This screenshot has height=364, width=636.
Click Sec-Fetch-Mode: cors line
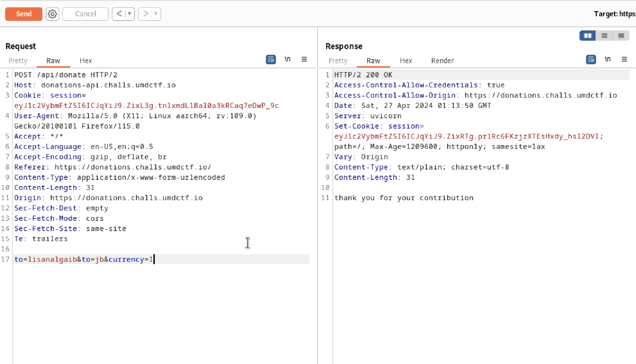pyautogui.click(x=59, y=218)
